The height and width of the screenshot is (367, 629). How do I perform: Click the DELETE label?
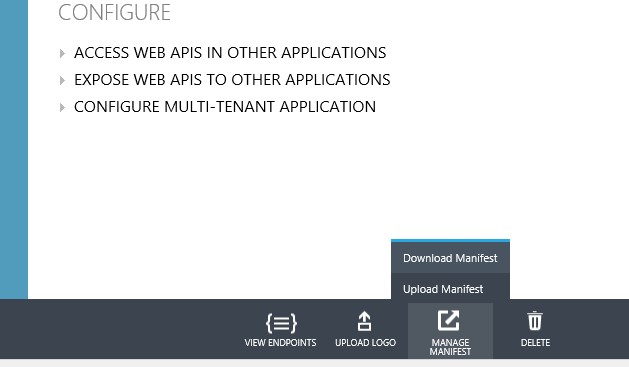[x=535, y=343]
